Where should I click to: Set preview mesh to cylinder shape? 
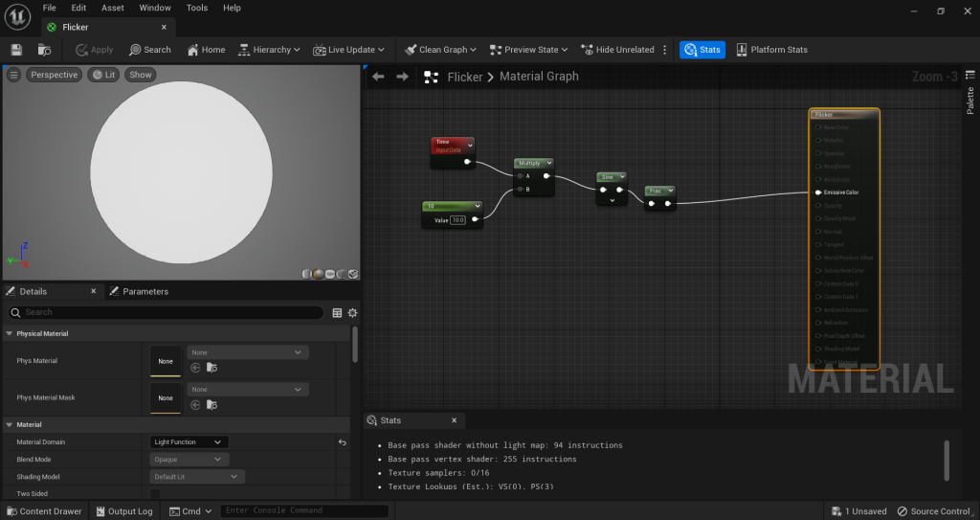pyautogui.click(x=307, y=274)
